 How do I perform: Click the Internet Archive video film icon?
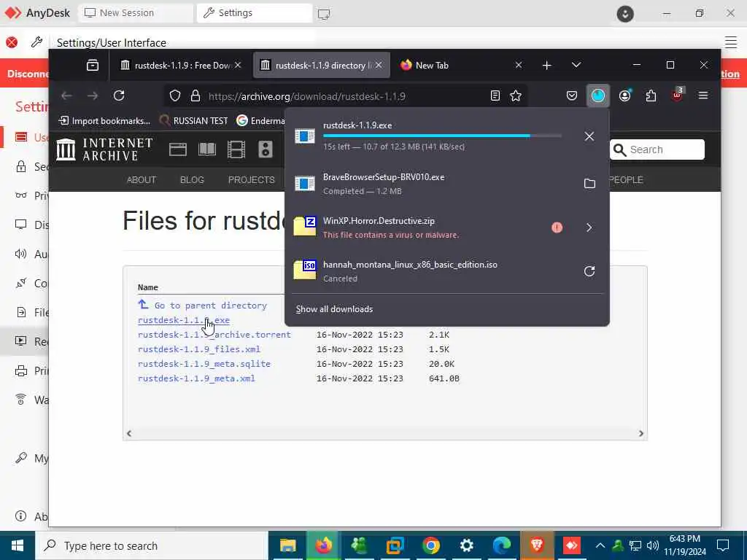tap(236, 149)
